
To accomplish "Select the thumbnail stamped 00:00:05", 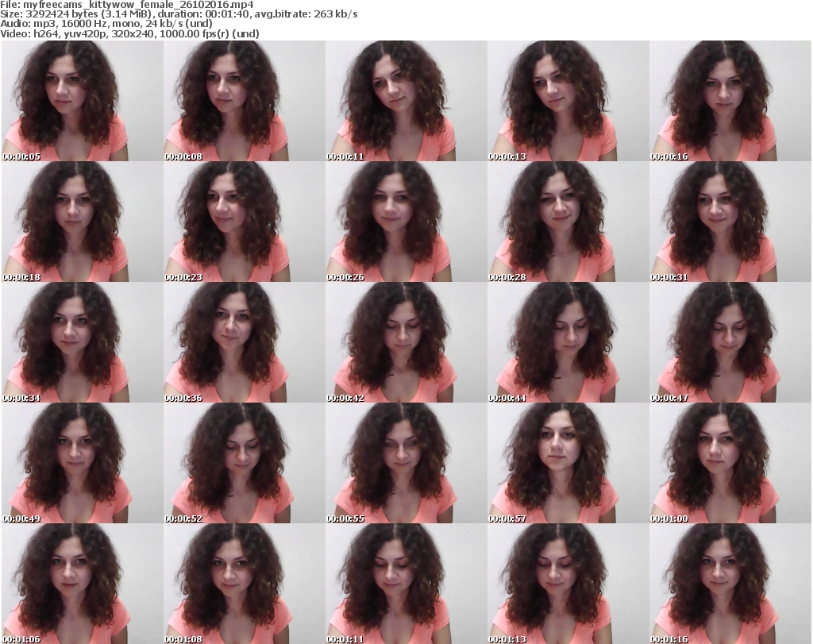I will (x=82, y=101).
